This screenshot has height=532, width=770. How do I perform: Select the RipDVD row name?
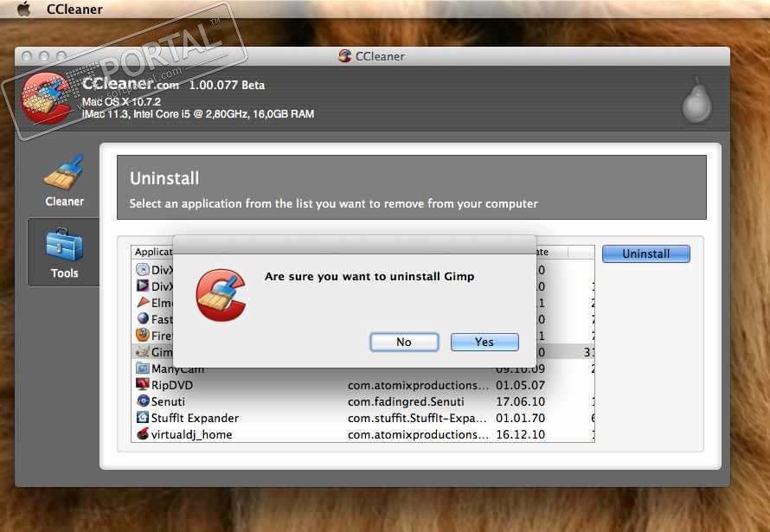(x=172, y=385)
